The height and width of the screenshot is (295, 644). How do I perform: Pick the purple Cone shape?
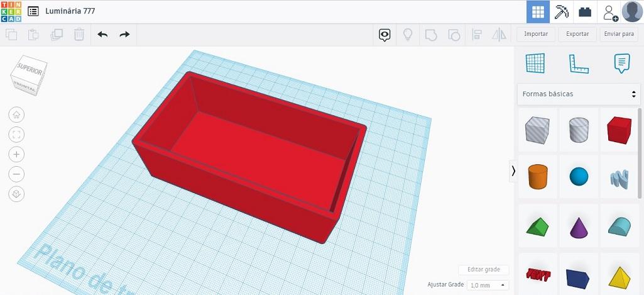tap(579, 227)
